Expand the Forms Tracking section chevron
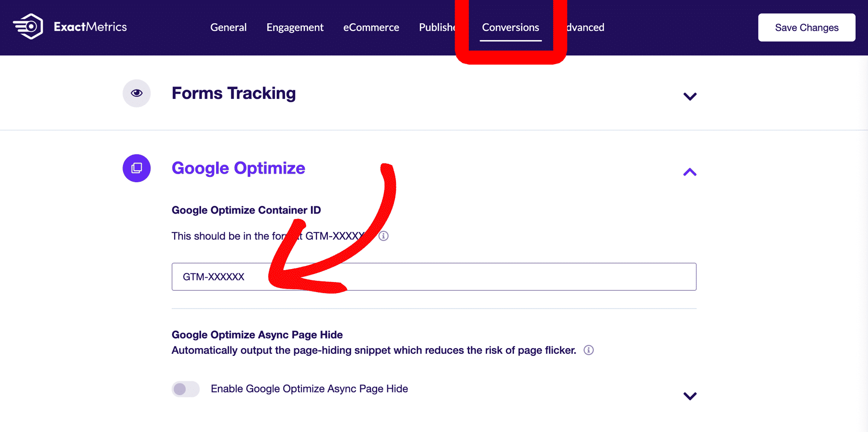Screen dimensions: 868x432 pos(690,96)
